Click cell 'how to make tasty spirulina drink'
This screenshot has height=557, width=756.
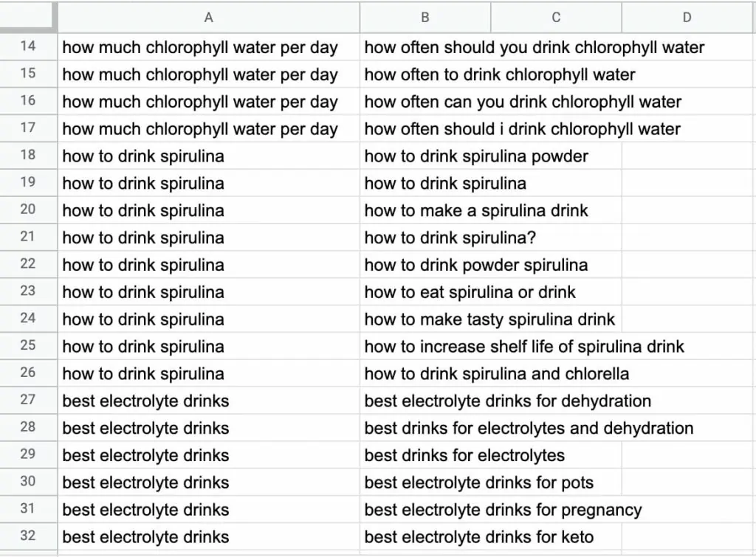[x=490, y=319]
